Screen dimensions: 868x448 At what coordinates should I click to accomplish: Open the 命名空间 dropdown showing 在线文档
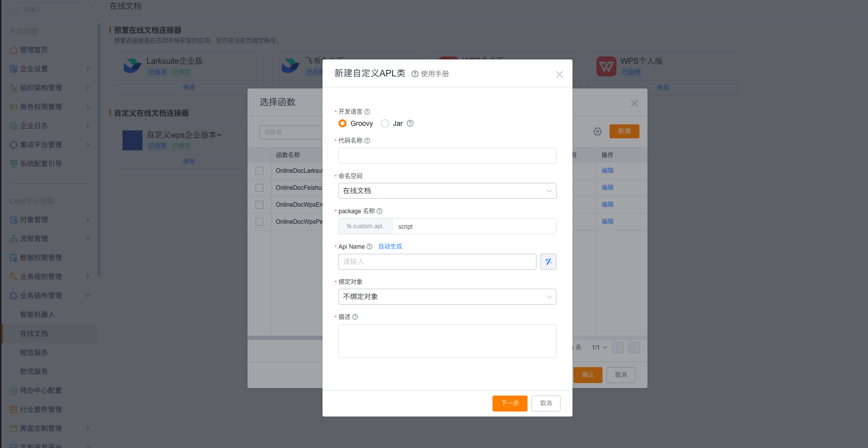(447, 191)
